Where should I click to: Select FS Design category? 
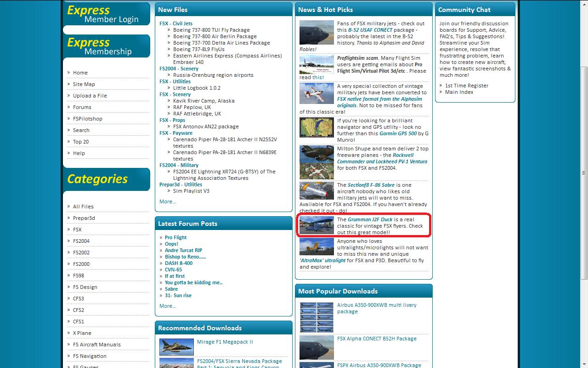[85, 287]
